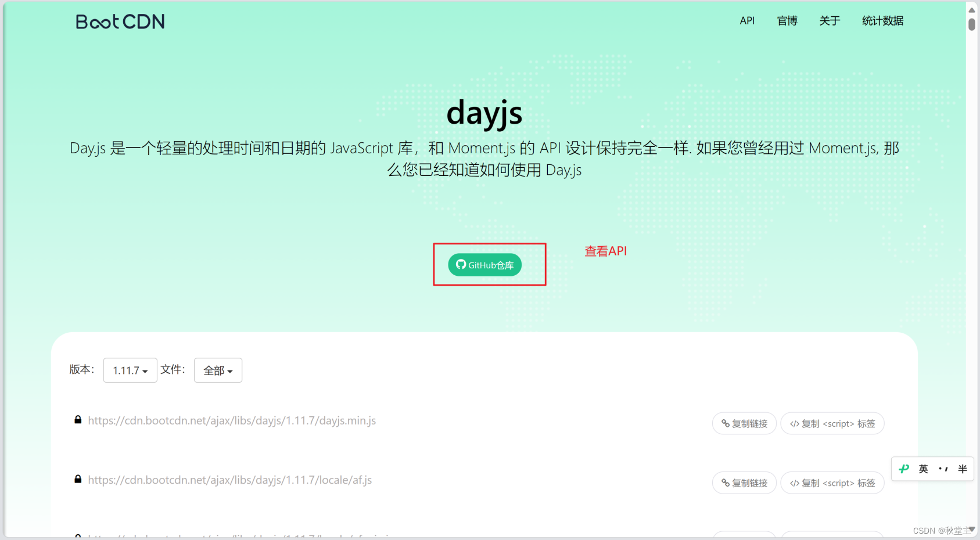Image resolution: width=980 pixels, height=540 pixels.
Task: Open the API nav link
Action: [x=747, y=21]
